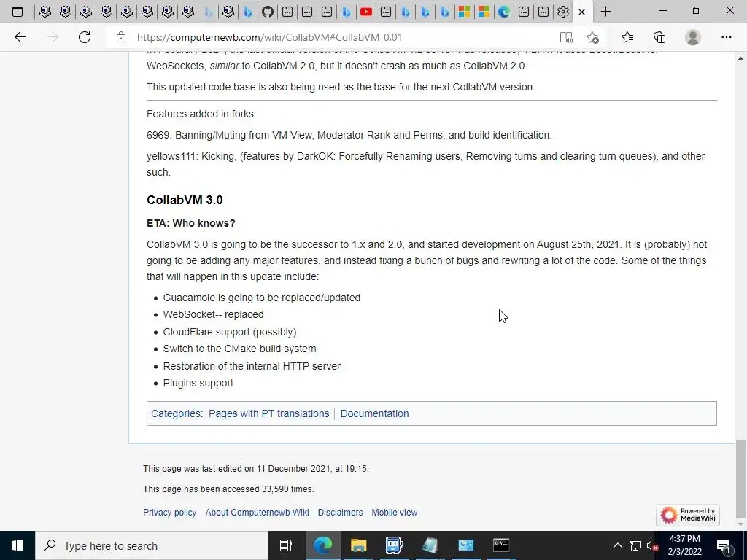
Task: Open the clock and date flyout
Action: coord(685,545)
